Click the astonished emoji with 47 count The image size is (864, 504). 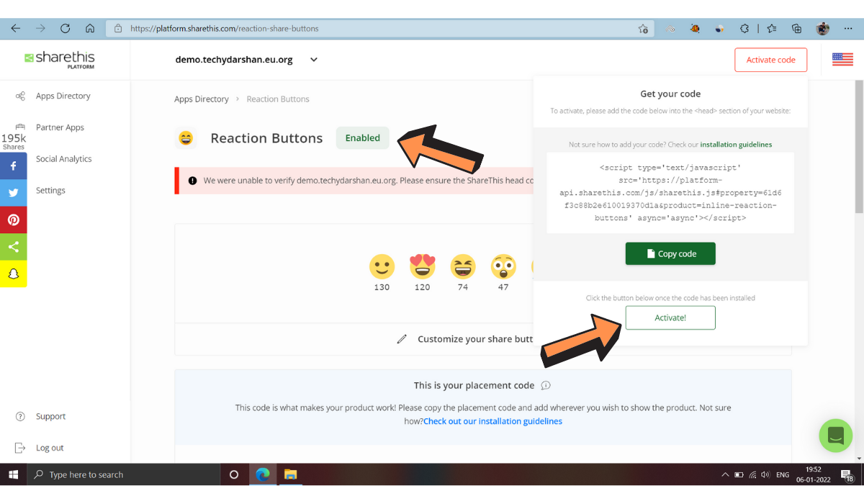pos(503,266)
